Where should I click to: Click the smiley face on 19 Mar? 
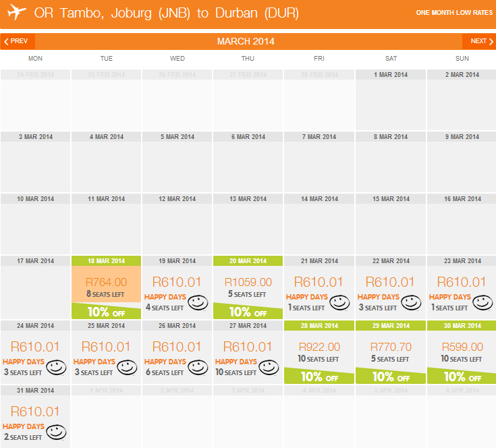pos(198,302)
